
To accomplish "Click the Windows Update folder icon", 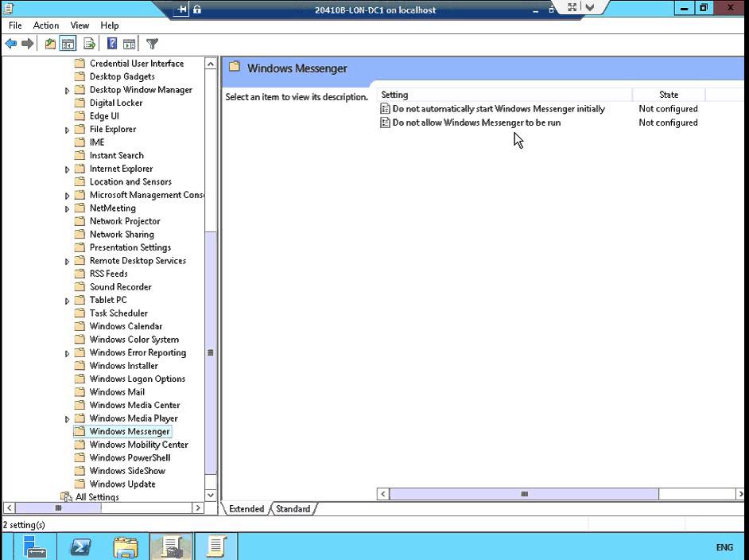I will 80,484.
